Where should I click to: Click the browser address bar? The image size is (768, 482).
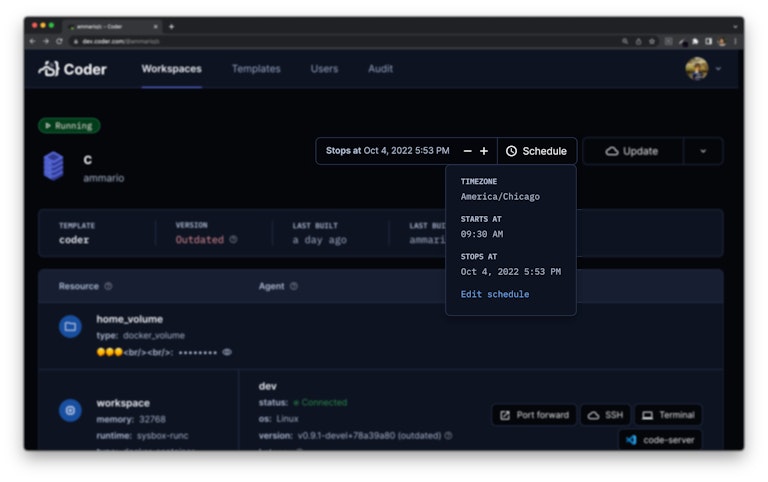(x=343, y=42)
